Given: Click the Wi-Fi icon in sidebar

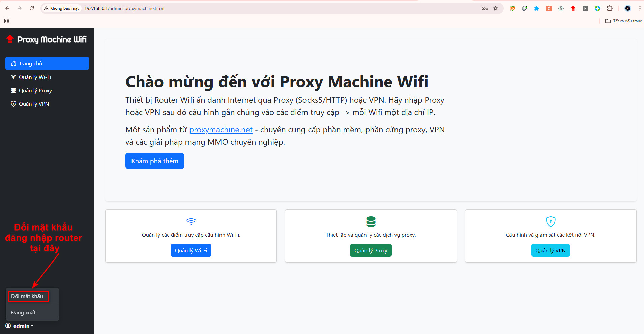Looking at the screenshot, I should pos(13,77).
